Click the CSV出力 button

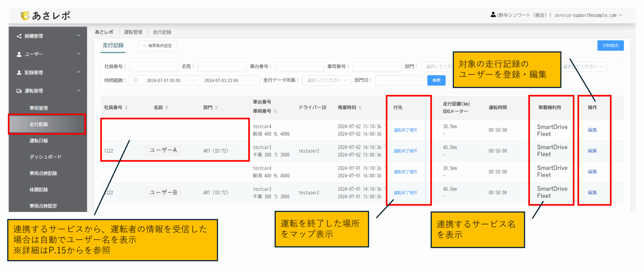(x=610, y=46)
